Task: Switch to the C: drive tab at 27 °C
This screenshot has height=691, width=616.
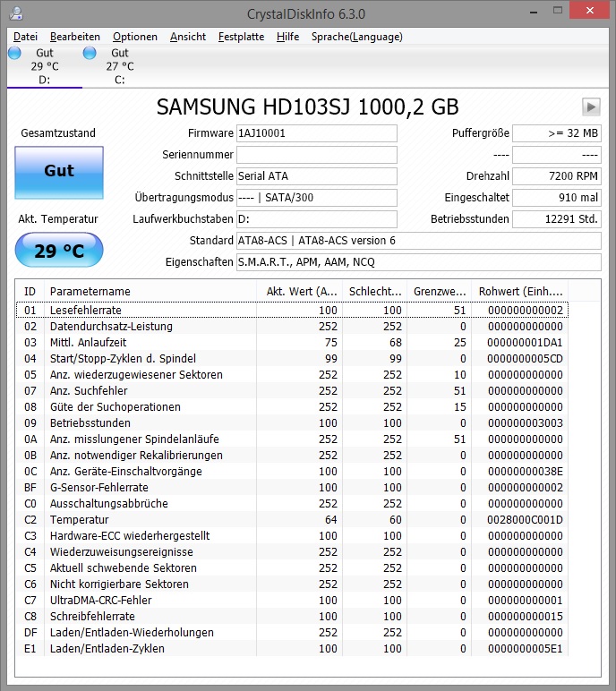Action: pyautogui.click(x=119, y=66)
